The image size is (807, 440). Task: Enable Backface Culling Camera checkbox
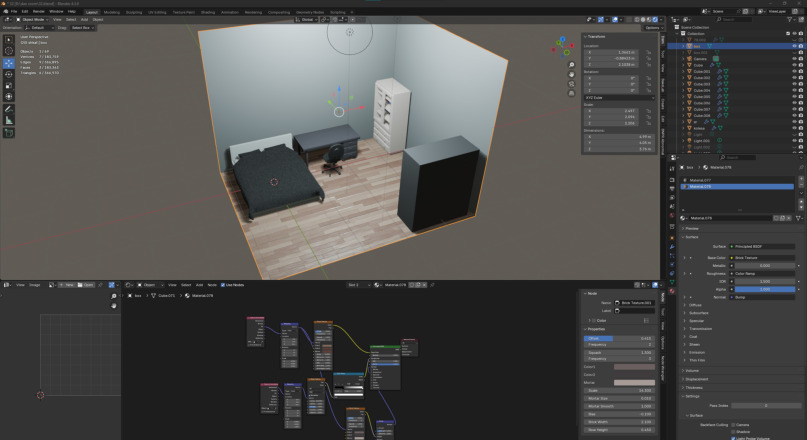coord(732,424)
